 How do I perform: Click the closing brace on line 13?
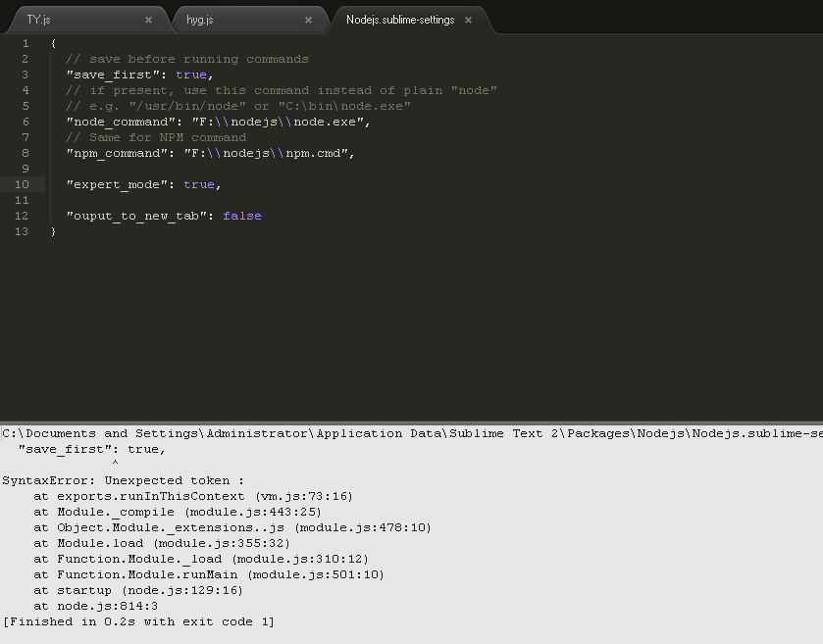click(53, 231)
